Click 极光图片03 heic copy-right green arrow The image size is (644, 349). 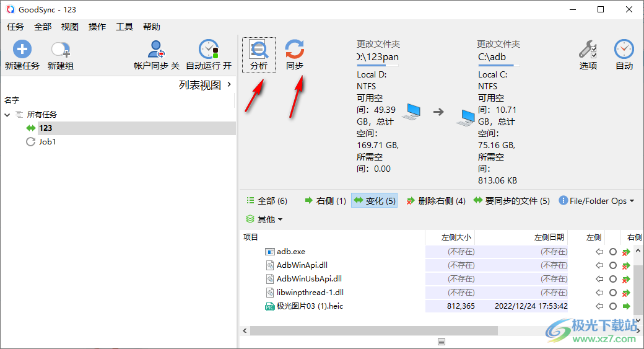(626, 306)
